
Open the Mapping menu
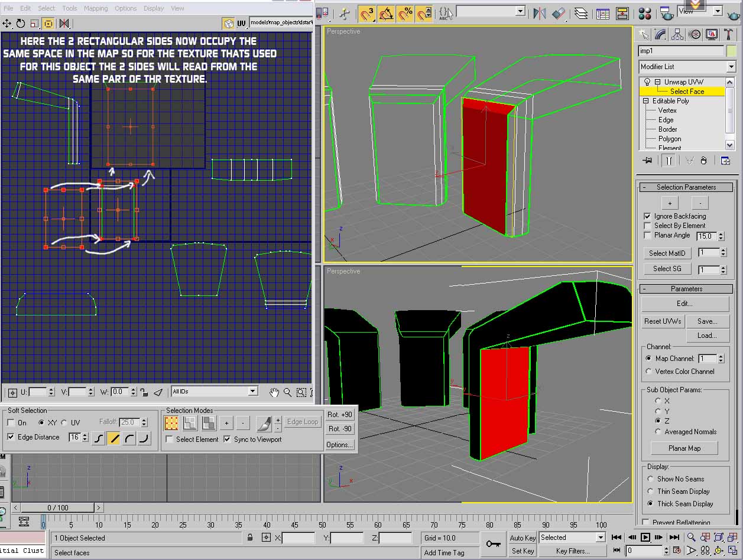(x=95, y=8)
